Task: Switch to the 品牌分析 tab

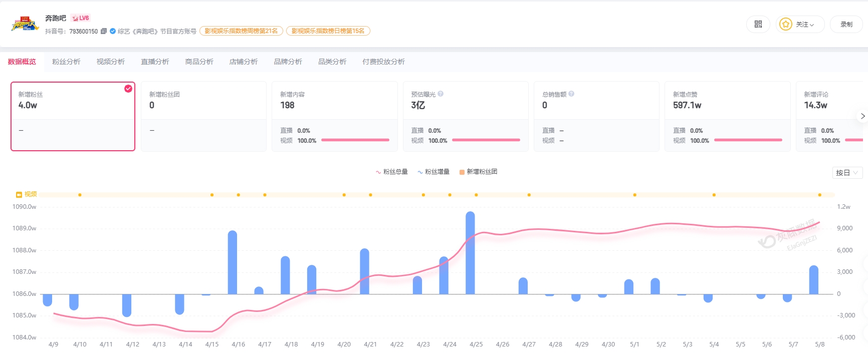Action: coord(288,62)
